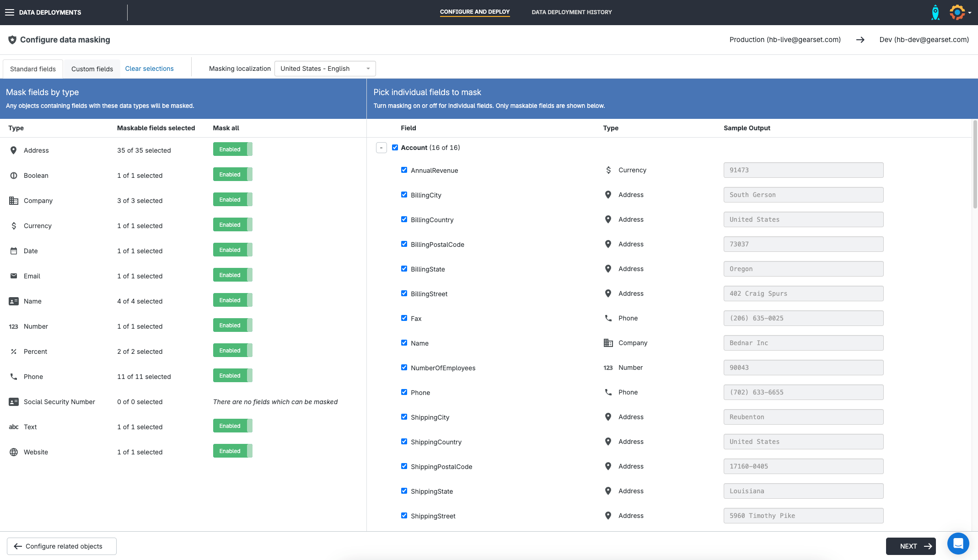Open the chat support bubble
Screen dimensions: 978x560
coord(958,544)
